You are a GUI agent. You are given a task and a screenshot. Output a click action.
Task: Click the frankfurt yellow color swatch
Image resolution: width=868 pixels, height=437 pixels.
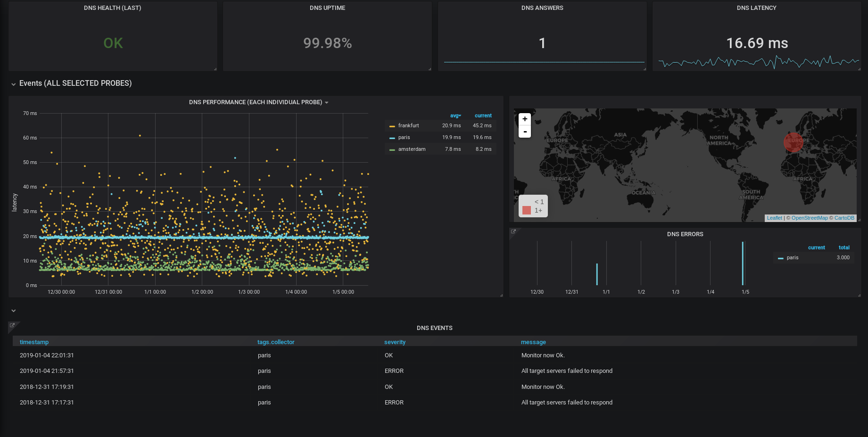[392, 126]
